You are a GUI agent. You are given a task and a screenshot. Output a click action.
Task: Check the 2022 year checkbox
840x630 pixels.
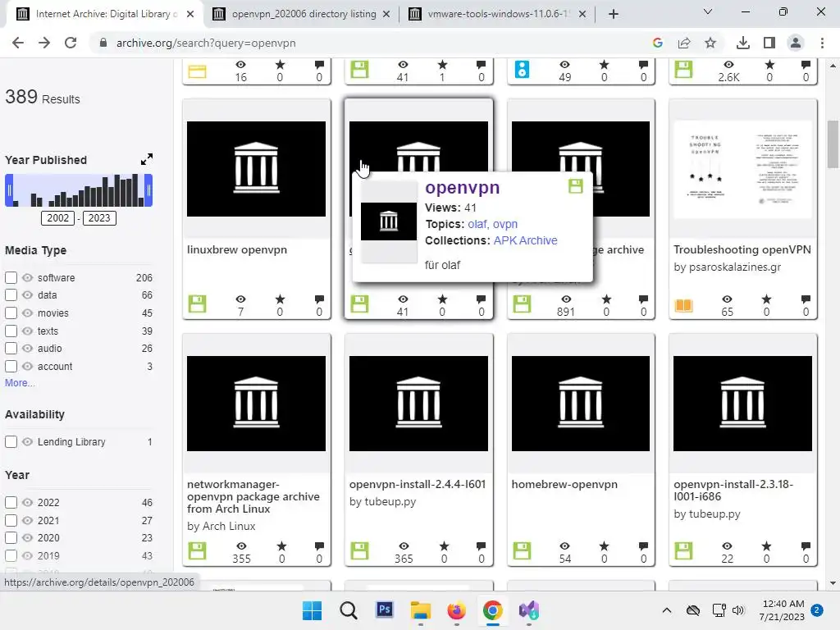tap(11, 503)
